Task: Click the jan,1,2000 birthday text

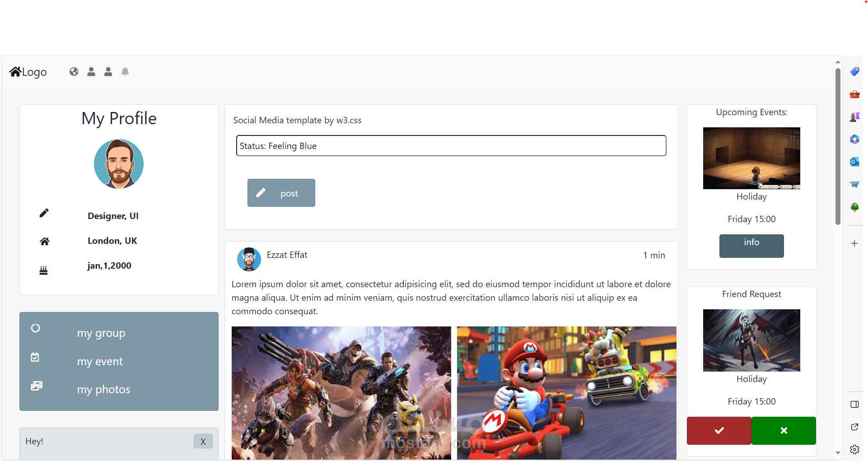Action: click(109, 265)
